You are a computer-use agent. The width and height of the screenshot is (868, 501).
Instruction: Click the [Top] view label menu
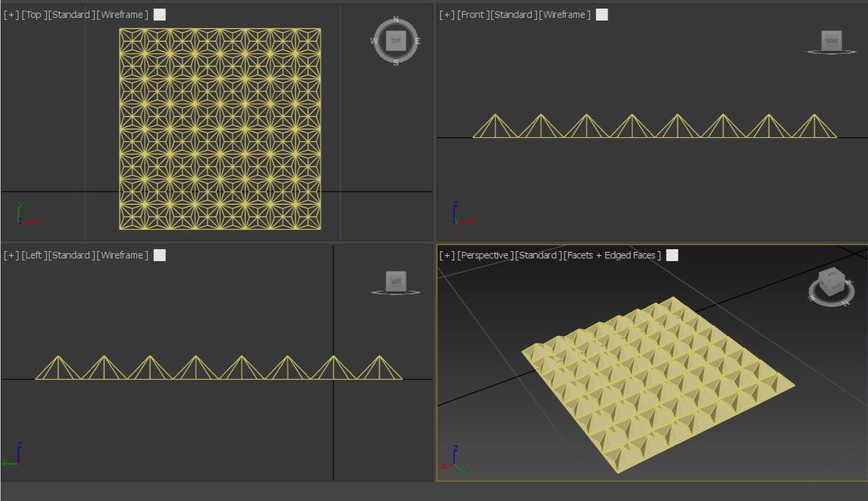coord(34,15)
